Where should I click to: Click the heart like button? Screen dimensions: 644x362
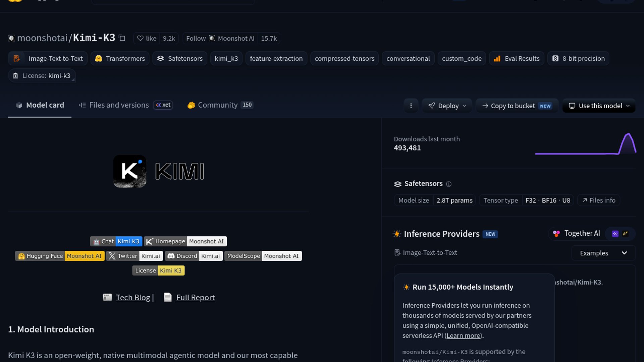click(x=147, y=38)
